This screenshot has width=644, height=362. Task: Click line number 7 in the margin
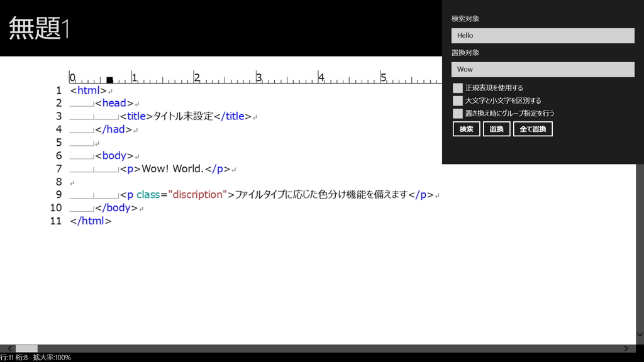click(58, 168)
